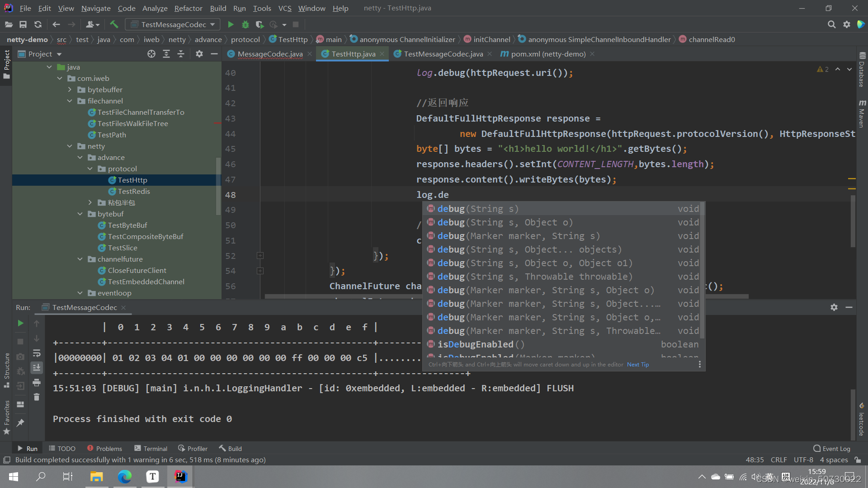
Task: Clear console output with trash icon
Action: click(37, 397)
